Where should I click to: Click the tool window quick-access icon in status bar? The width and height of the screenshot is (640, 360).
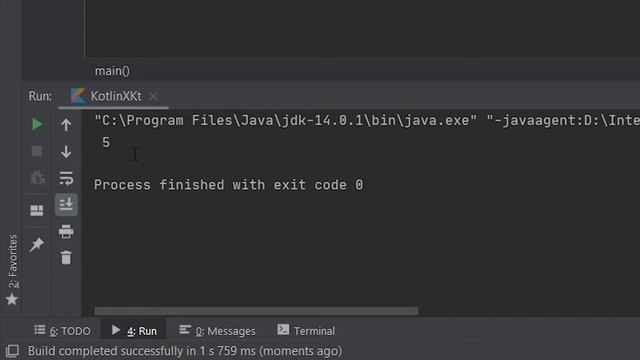tap(12, 351)
